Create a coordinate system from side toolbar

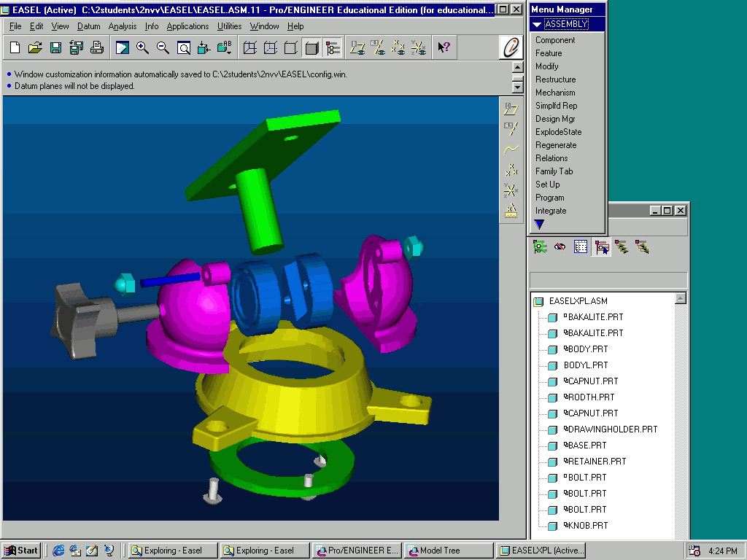tap(511, 190)
